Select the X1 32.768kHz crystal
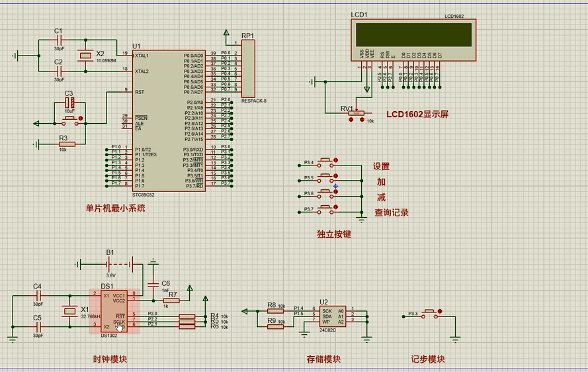The height and width of the screenshot is (372, 588). 69,311
